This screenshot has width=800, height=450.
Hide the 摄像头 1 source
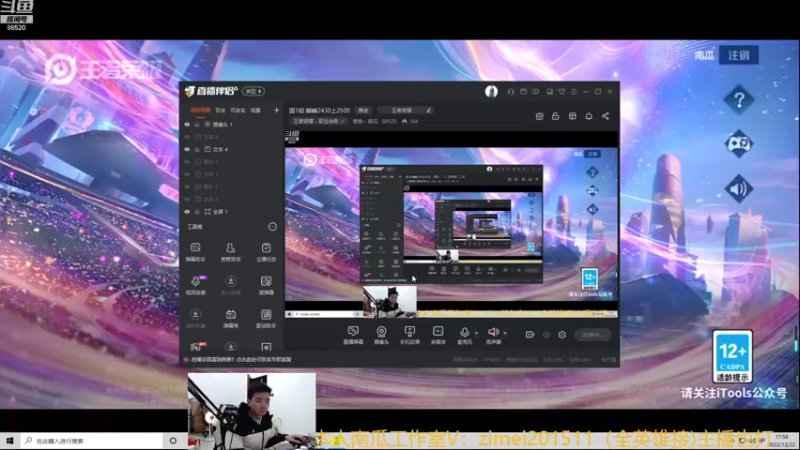point(187,124)
